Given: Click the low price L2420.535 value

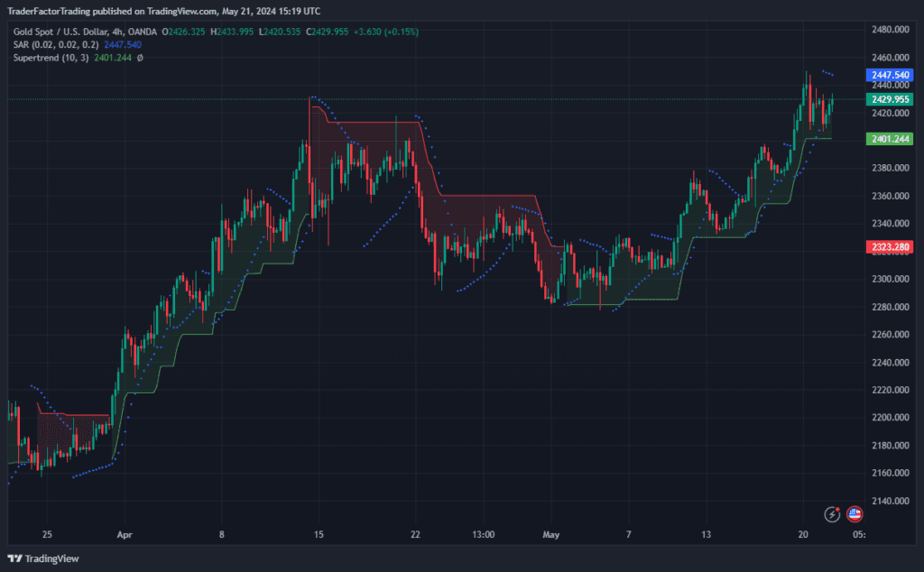Looking at the screenshot, I should (280, 32).
